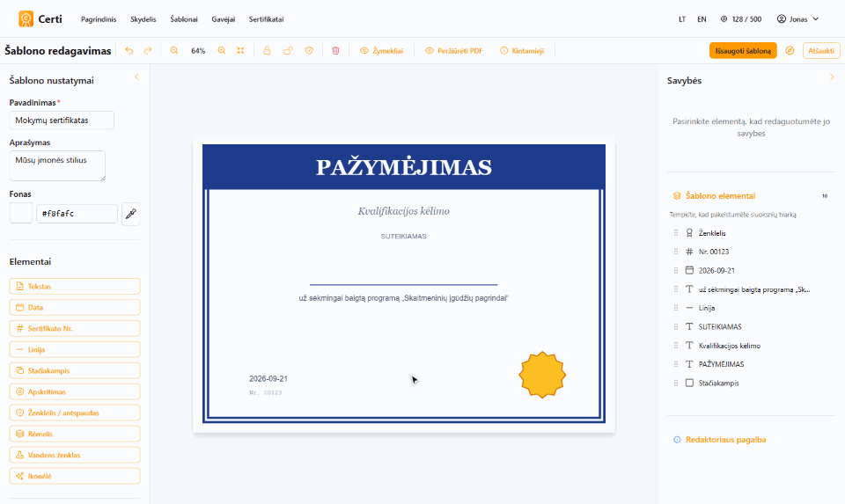Viewport: 845px width, 504px height.
Task: Redo the last edit
Action: coord(148,51)
